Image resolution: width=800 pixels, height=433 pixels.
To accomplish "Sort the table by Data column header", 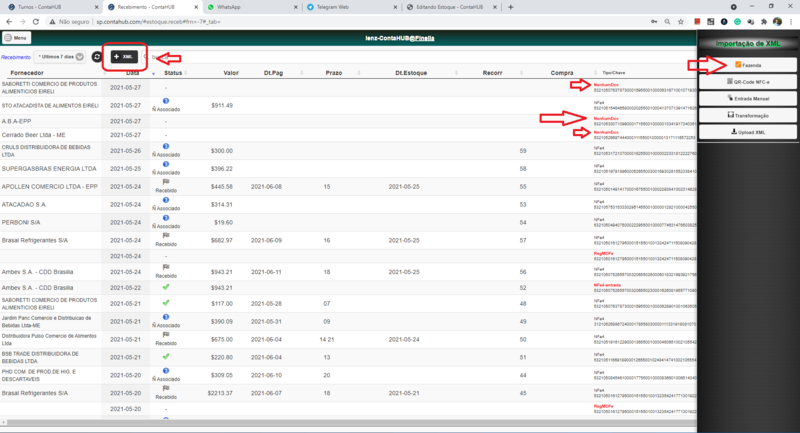I will pyautogui.click(x=132, y=73).
